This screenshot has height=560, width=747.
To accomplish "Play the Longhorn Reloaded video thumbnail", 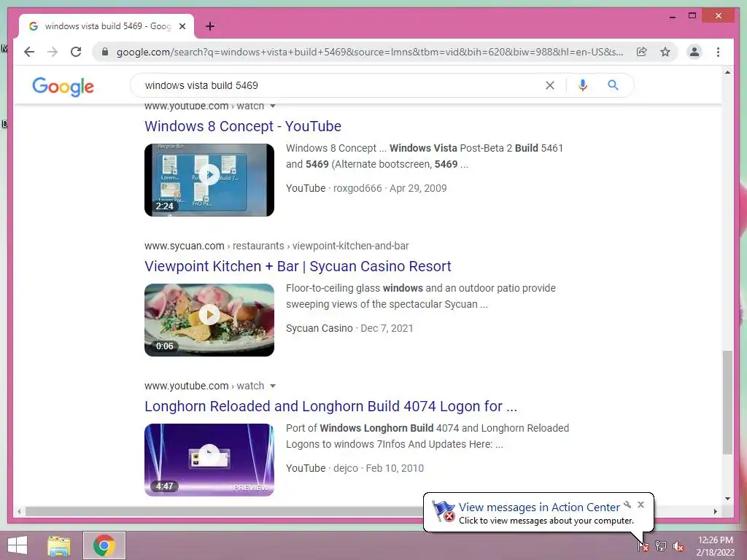I will click(209, 460).
